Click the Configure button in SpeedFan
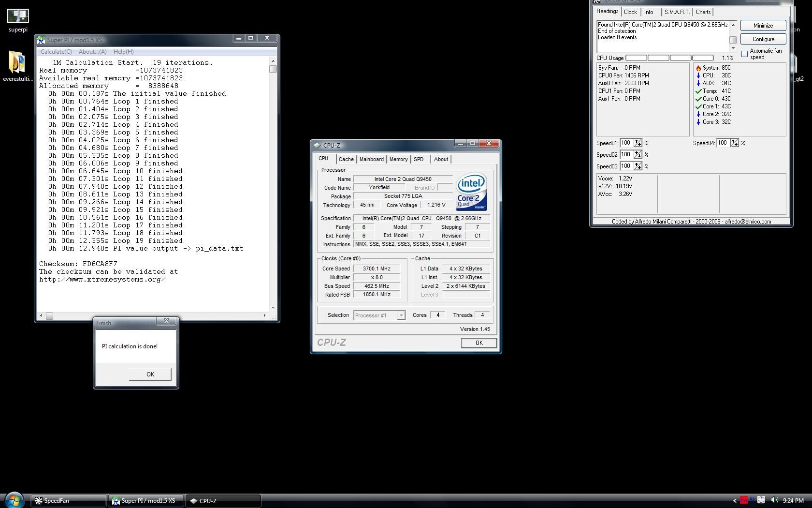 [763, 39]
